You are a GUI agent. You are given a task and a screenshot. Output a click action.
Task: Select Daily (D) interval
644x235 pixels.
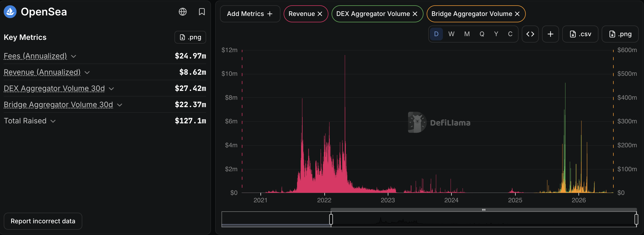coord(436,34)
